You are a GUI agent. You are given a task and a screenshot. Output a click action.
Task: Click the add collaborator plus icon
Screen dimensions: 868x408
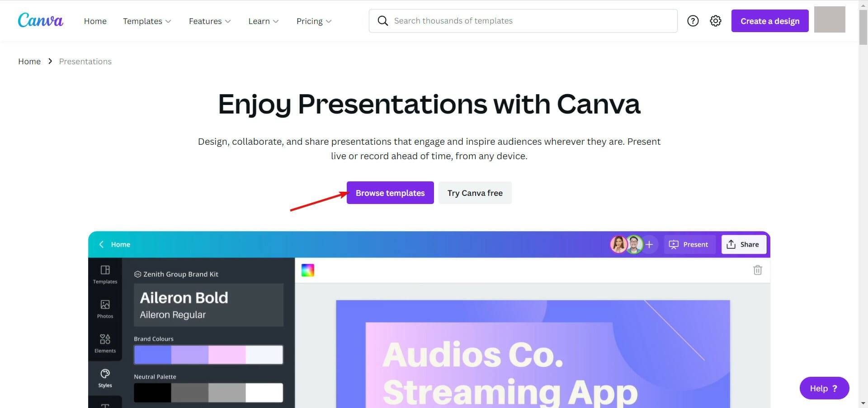pyautogui.click(x=650, y=244)
